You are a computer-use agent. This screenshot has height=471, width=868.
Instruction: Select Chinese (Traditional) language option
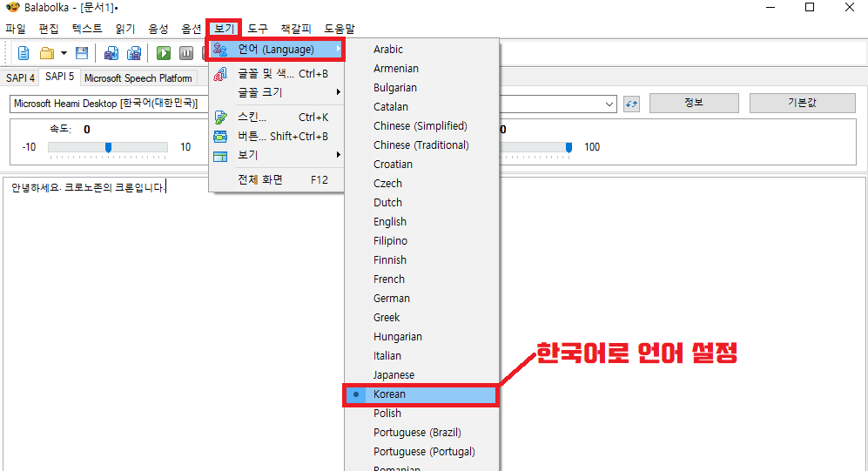click(x=421, y=145)
